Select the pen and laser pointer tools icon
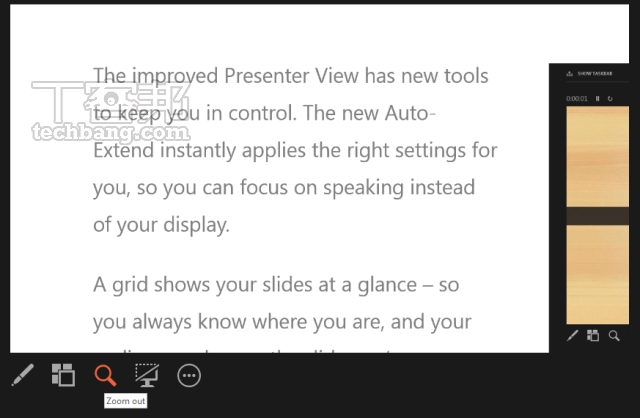This screenshot has height=418, width=640. click(x=23, y=375)
